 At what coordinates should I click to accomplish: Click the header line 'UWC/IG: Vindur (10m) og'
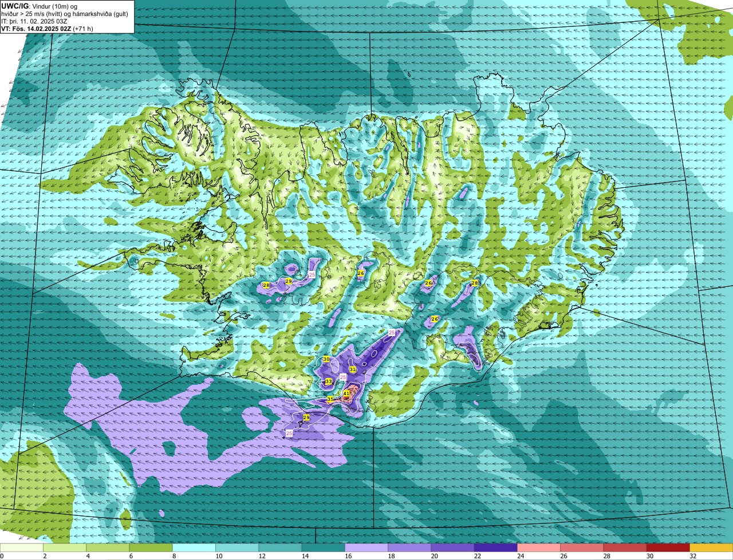[x=39, y=6]
